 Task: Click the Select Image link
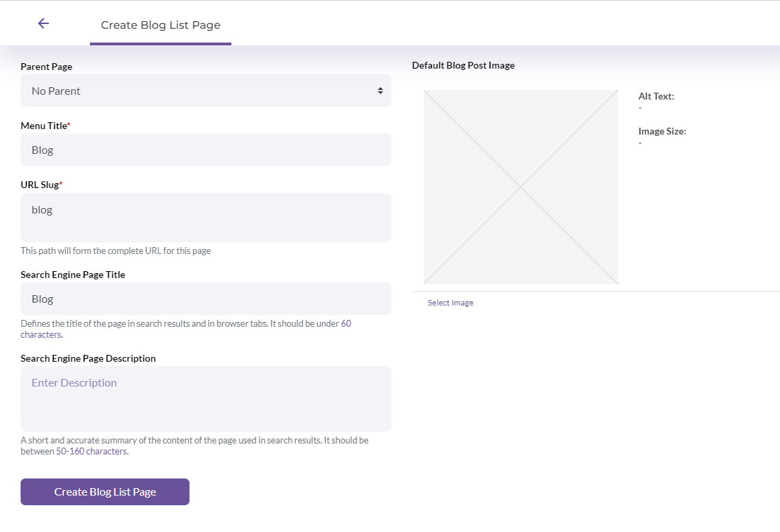pyautogui.click(x=450, y=303)
